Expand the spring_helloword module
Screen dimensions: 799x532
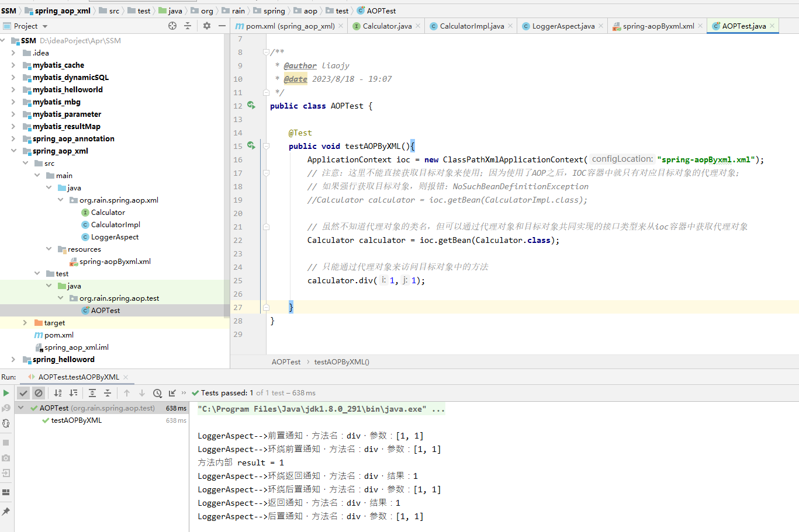point(13,359)
